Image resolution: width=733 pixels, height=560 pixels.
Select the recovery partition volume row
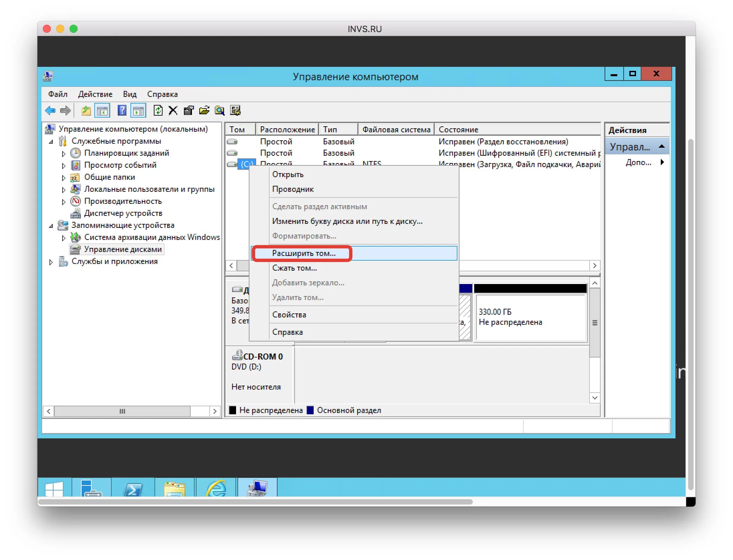[x=413, y=142]
